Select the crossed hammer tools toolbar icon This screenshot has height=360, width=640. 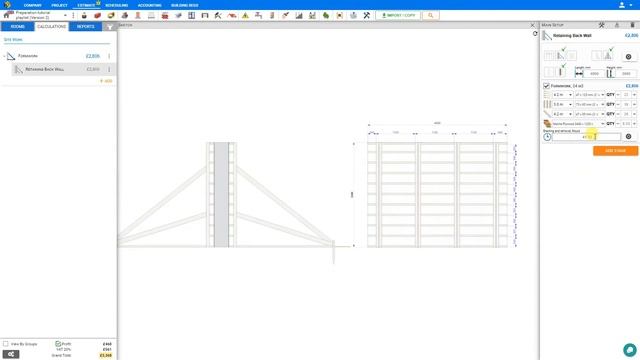pyautogui.click(x=367, y=16)
